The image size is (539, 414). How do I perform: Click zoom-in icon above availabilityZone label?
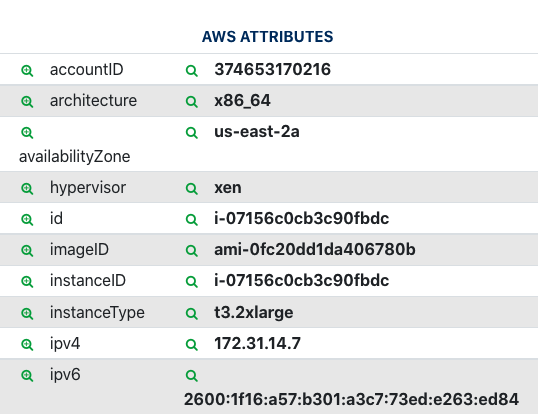pyautogui.click(x=27, y=132)
